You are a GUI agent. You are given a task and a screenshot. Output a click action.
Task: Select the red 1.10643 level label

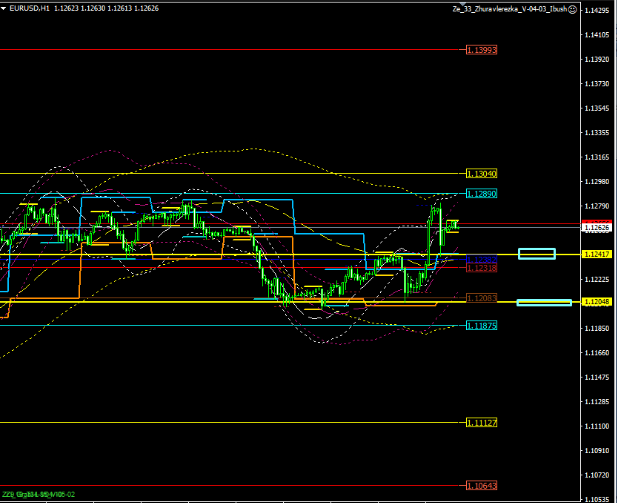coord(482,486)
